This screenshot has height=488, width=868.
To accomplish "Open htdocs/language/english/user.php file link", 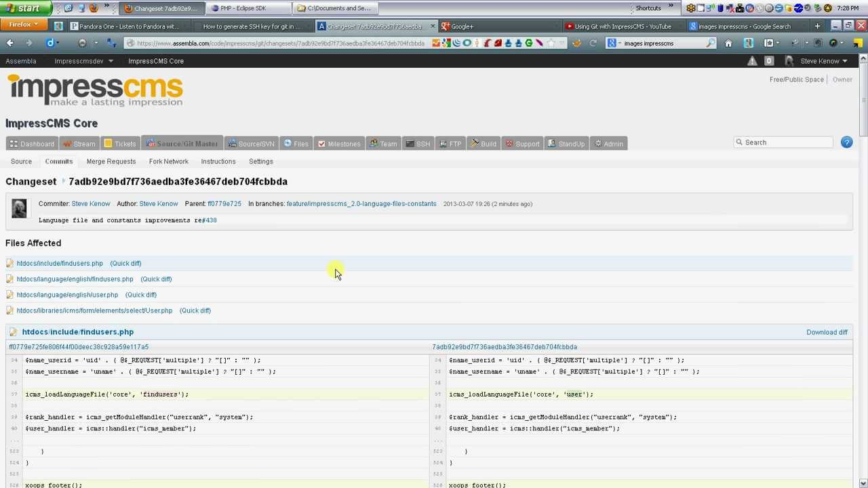I will coord(67,295).
